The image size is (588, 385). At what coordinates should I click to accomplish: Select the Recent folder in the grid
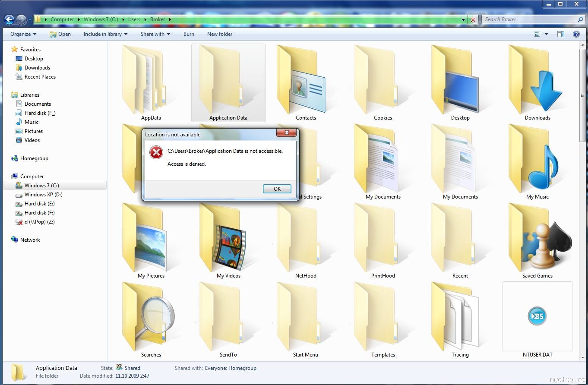pos(460,241)
